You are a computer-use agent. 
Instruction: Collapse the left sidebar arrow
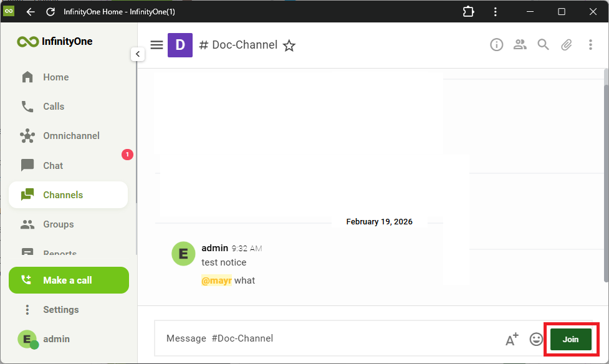138,54
